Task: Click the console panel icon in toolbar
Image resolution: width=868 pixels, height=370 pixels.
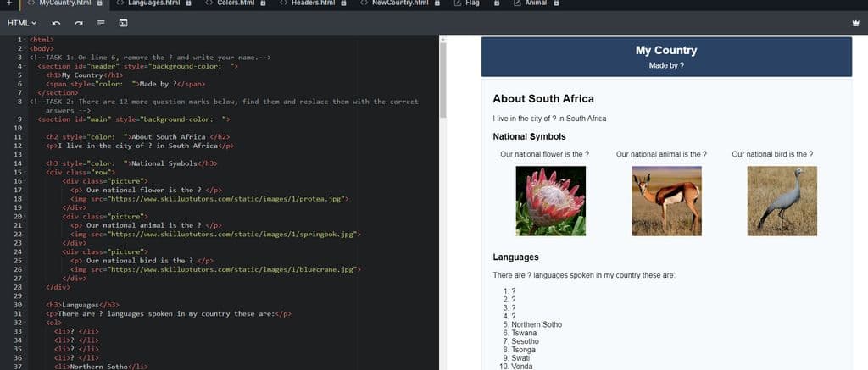Action: (x=123, y=22)
